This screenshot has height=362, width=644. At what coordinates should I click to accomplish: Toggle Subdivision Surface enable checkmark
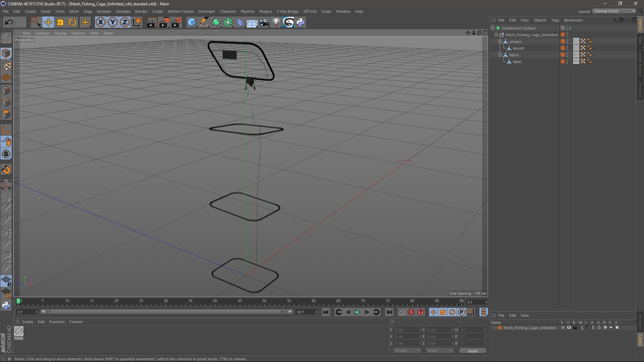(x=571, y=28)
